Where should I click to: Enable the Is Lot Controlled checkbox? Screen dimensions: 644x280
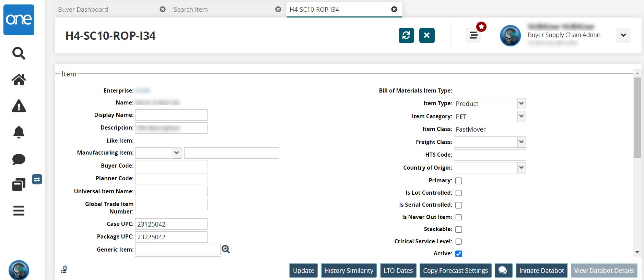[x=459, y=193]
